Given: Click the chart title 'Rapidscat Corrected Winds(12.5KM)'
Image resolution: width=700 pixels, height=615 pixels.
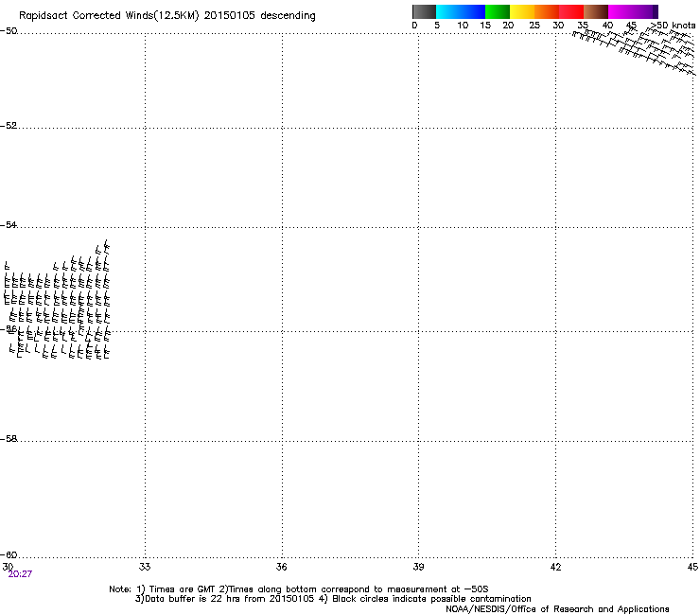Looking at the screenshot, I should [x=109, y=16].
